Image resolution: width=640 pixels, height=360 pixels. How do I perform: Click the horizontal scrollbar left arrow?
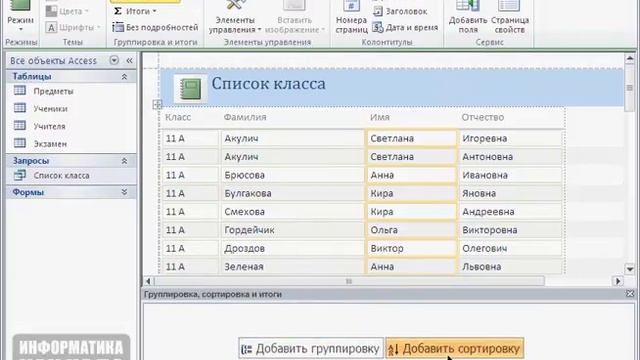pyautogui.click(x=148, y=281)
